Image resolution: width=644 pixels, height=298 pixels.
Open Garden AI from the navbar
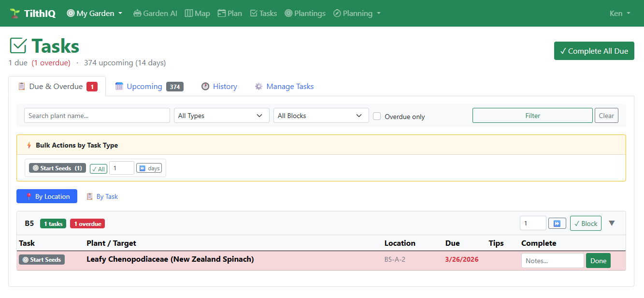pyautogui.click(x=155, y=13)
